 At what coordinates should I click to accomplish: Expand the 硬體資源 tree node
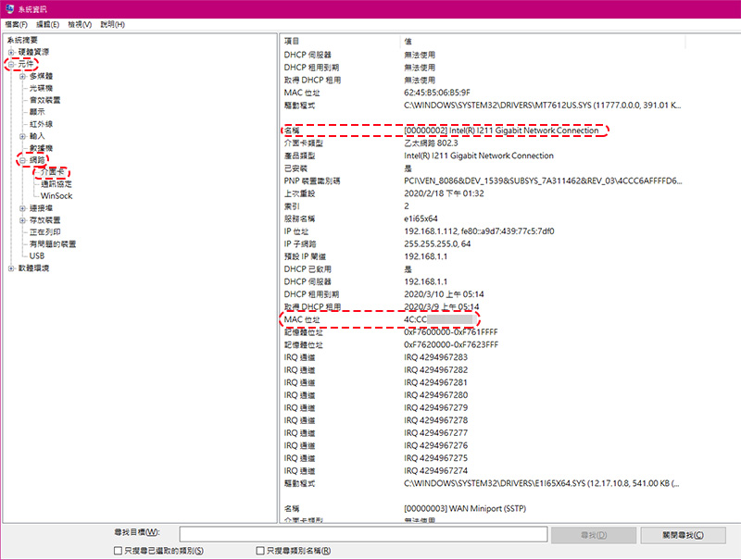pyautogui.click(x=11, y=52)
